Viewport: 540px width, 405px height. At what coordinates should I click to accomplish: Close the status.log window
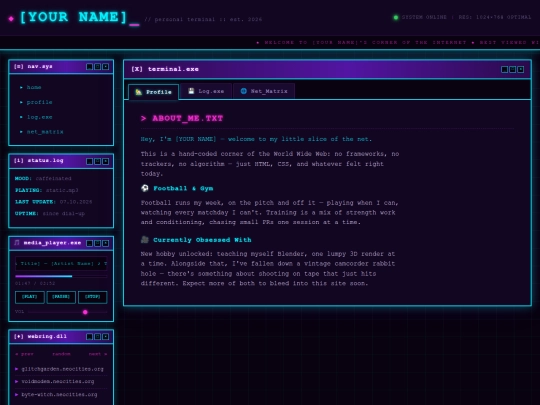click(x=106, y=161)
